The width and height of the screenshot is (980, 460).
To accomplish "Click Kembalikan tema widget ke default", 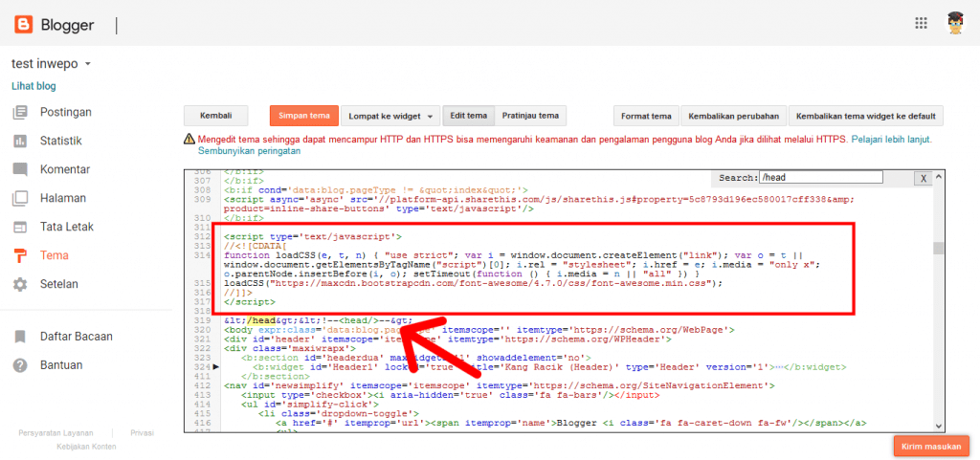I will pos(865,116).
